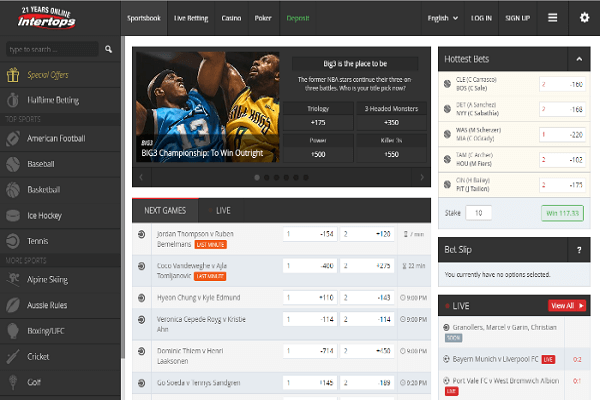600x400 pixels.
Task: Click the Win 117.33 button
Action: 562,213
